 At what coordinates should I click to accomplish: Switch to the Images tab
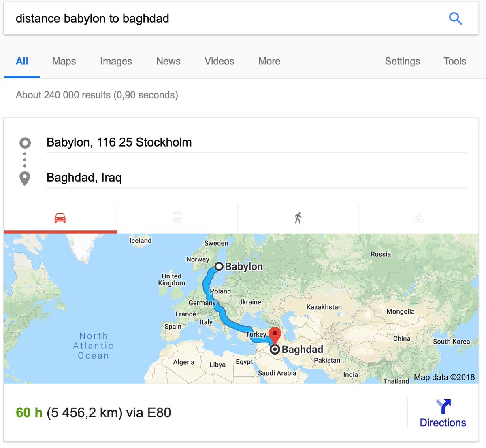coord(116,61)
